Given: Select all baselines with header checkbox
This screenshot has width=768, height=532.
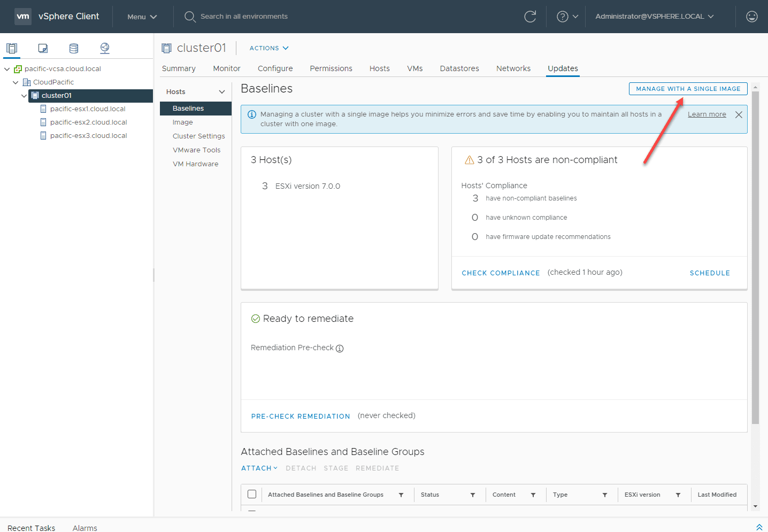Looking at the screenshot, I should click(252, 495).
